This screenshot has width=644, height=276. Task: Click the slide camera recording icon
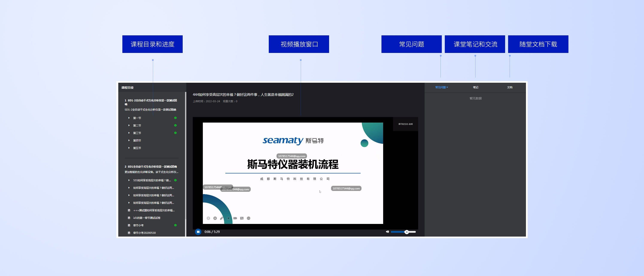[235, 218]
